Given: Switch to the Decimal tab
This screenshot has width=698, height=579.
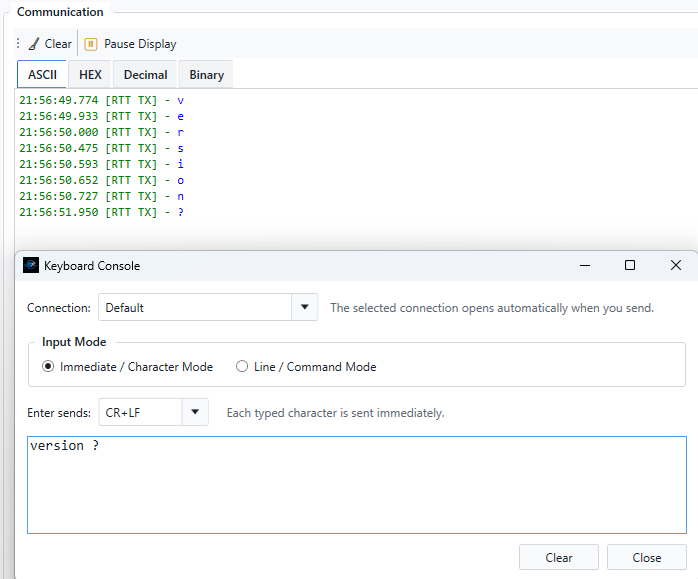Looking at the screenshot, I should pos(145,75).
